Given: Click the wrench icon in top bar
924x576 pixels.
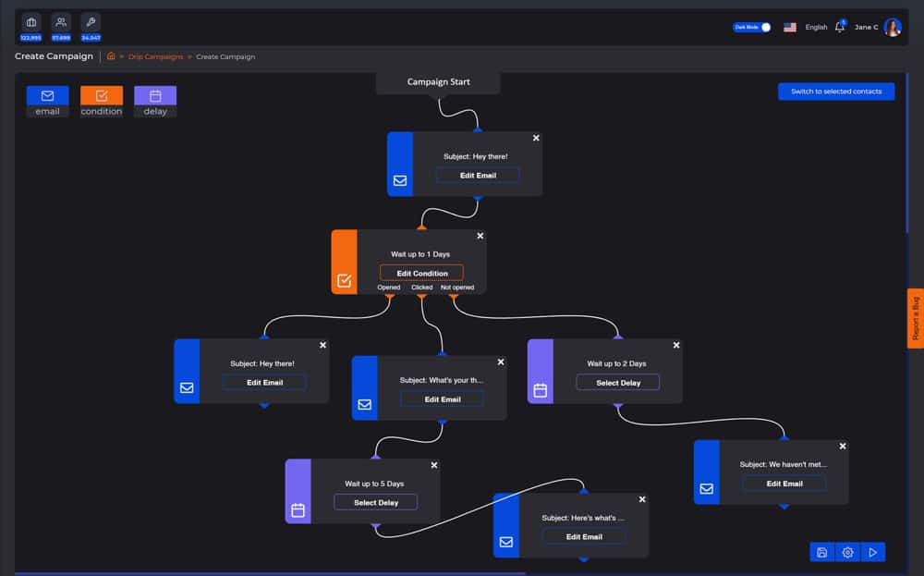Looking at the screenshot, I should click(x=91, y=22).
